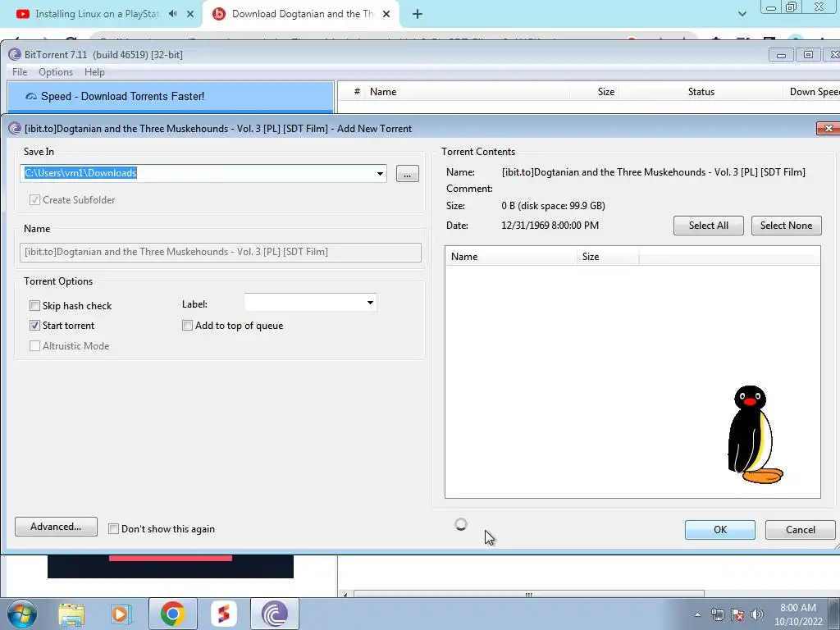The width and height of the screenshot is (840, 630).
Task: Sort torrent contents by Name column
Action: click(x=511, y=257)
